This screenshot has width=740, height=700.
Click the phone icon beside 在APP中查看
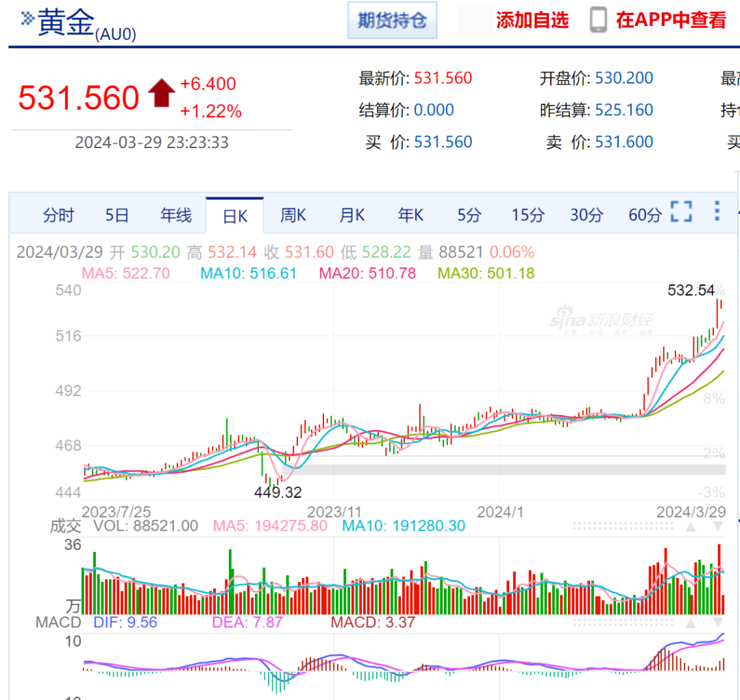point(598,21)
